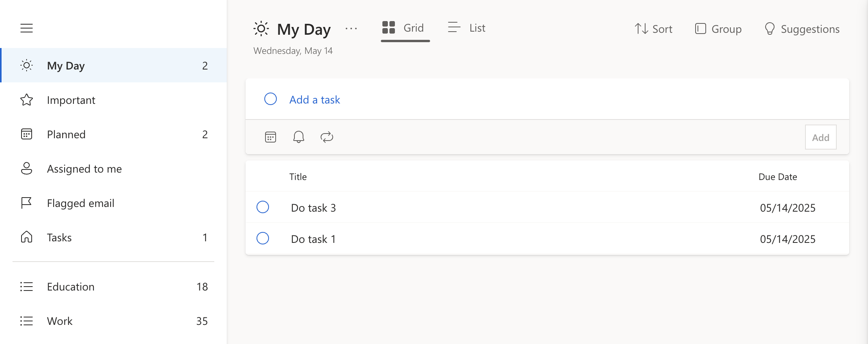Toggle the hamburger sidebar menu
This screenshot has height=344, width=868.
click(27, 28)
